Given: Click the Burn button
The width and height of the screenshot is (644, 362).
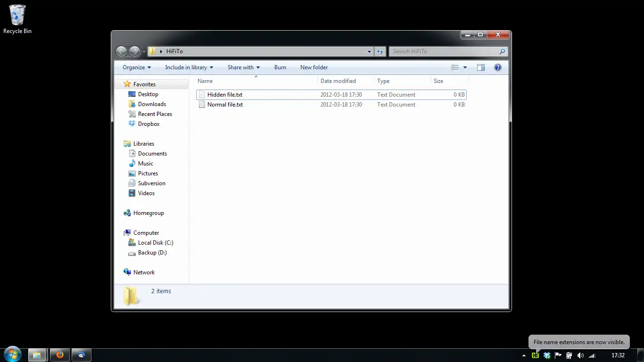Looking at the screenshot, I should 280,67.
